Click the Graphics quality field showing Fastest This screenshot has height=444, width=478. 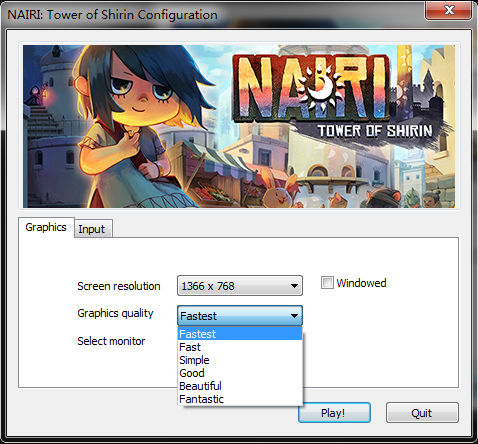240,315
